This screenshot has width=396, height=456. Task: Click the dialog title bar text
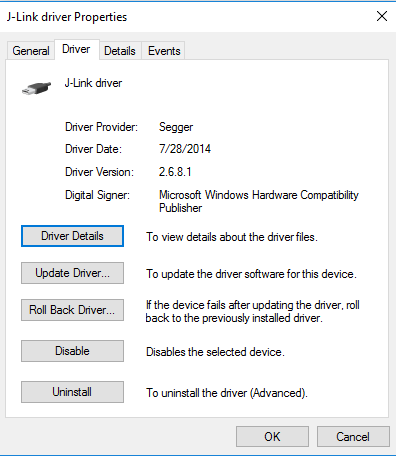point(67,17)
